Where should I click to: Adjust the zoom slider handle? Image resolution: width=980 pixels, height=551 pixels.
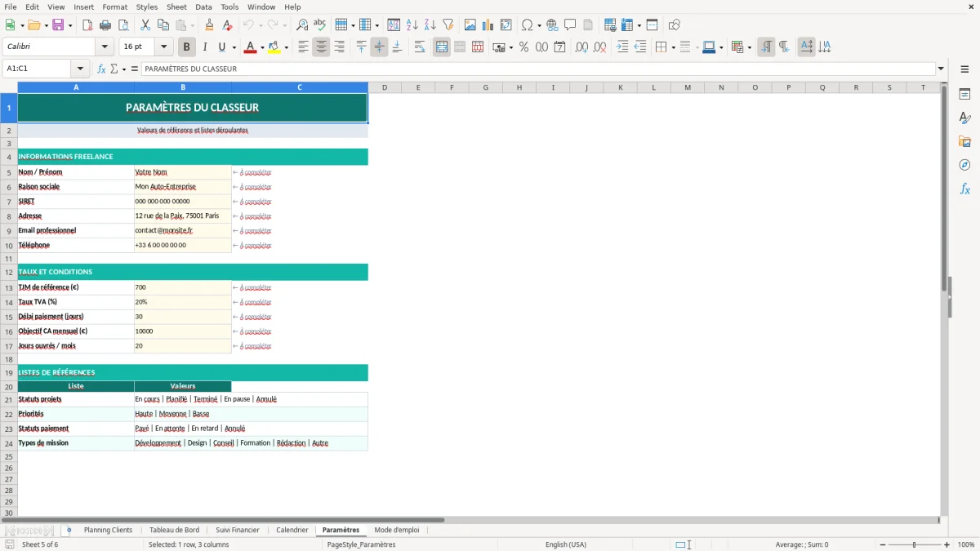(x=914, y=544)
